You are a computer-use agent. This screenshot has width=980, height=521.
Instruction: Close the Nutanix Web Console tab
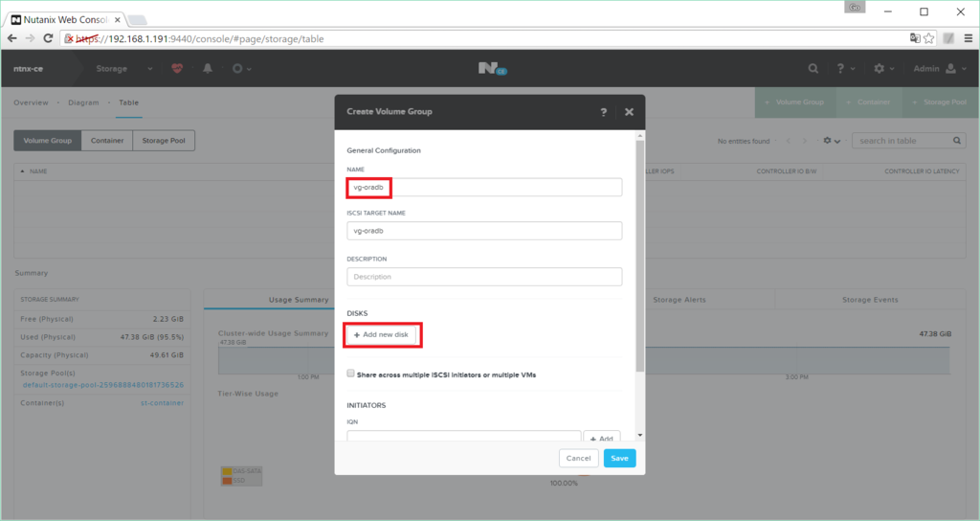[117, 20]
